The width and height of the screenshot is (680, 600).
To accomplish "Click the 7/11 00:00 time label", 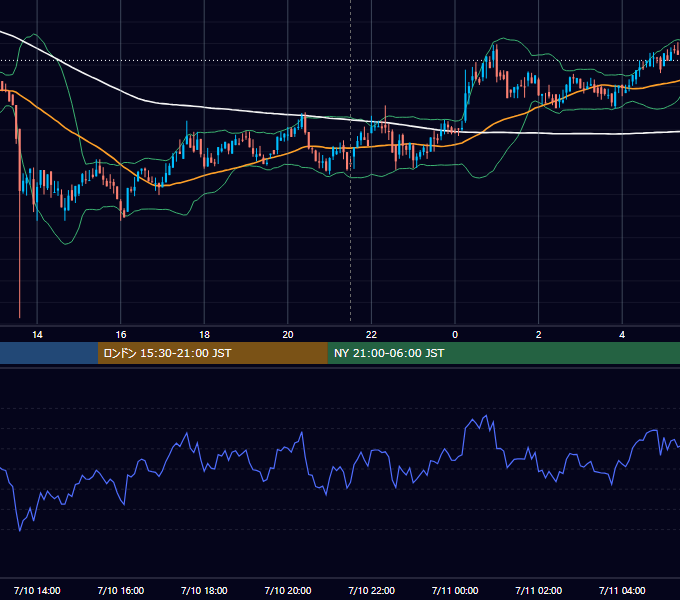I will 455,590.
